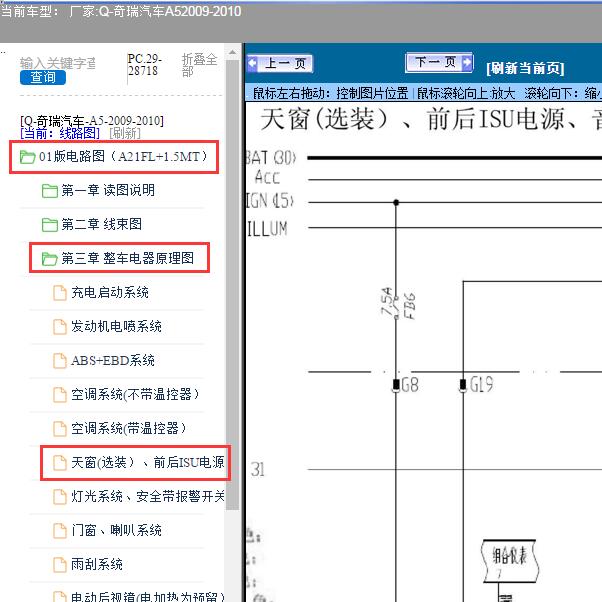This screenshot has width=602, height=602.
Task: Click document icon beside 门窗、喇叭系统
Action: (x=60, y=531)
